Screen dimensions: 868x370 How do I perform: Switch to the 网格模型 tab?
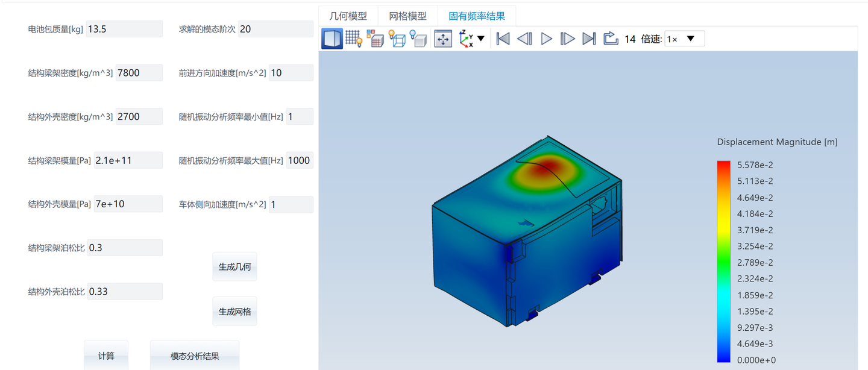click(x=407, y=16)
